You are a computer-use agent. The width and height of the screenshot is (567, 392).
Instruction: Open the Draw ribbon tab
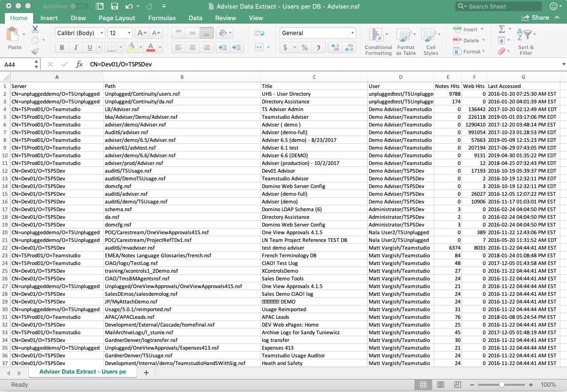78,18
